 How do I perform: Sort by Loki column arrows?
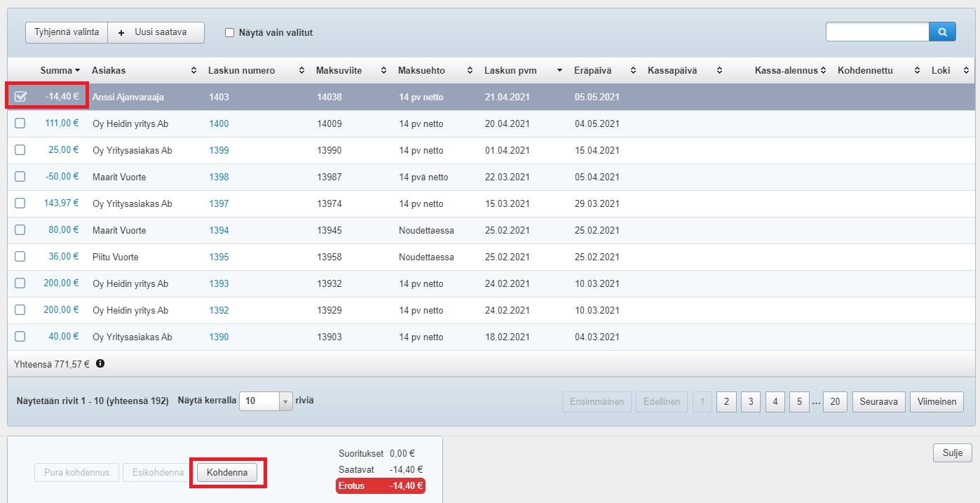tap(965, 71)
